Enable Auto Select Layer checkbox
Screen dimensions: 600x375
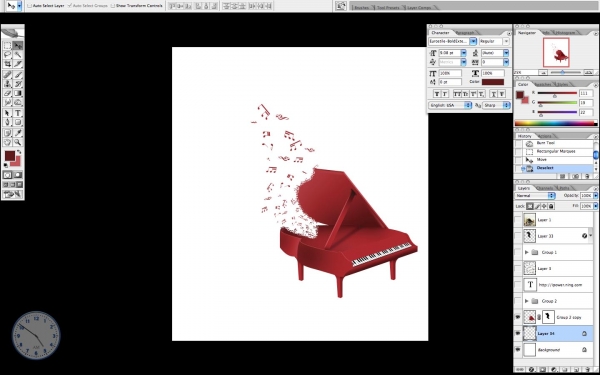click(29, 6)
